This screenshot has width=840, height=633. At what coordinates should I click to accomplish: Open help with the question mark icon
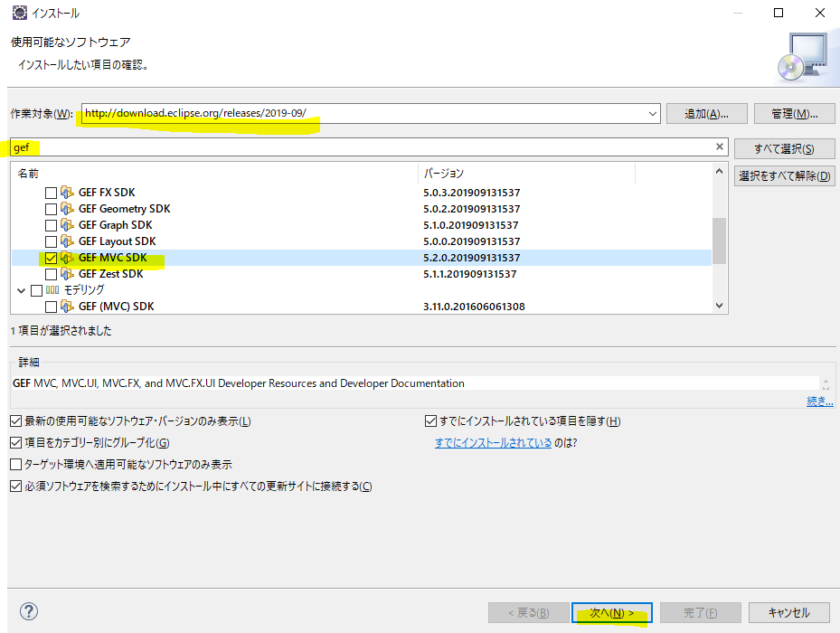(29, 611)
